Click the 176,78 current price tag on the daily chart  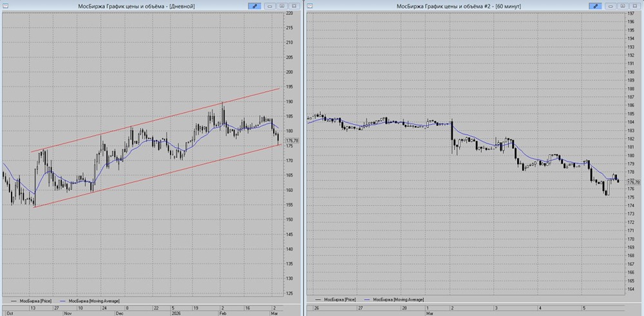(292, 141)
